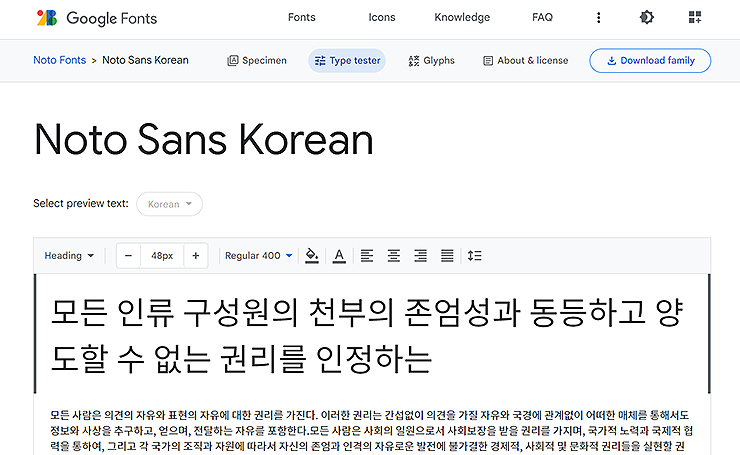The height and width of the screenshot is (455, 740).
Task: Switch to the Specimen tab
Action: (257, 60)
